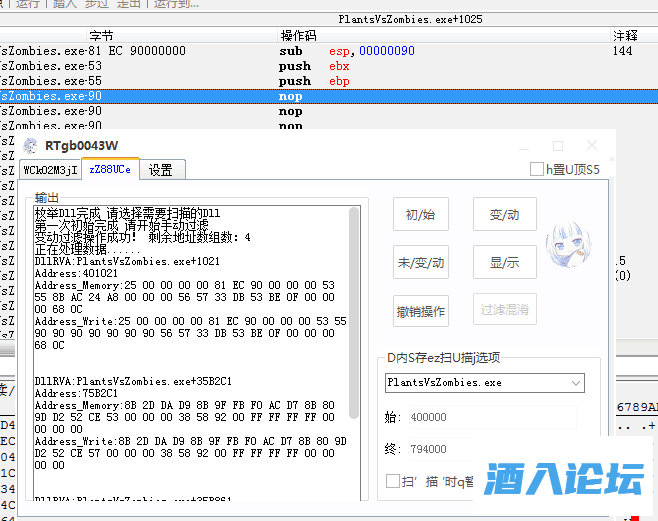Click the 撤销操作 button
This screenshot has width=658, height=521.
coord(420,311)
